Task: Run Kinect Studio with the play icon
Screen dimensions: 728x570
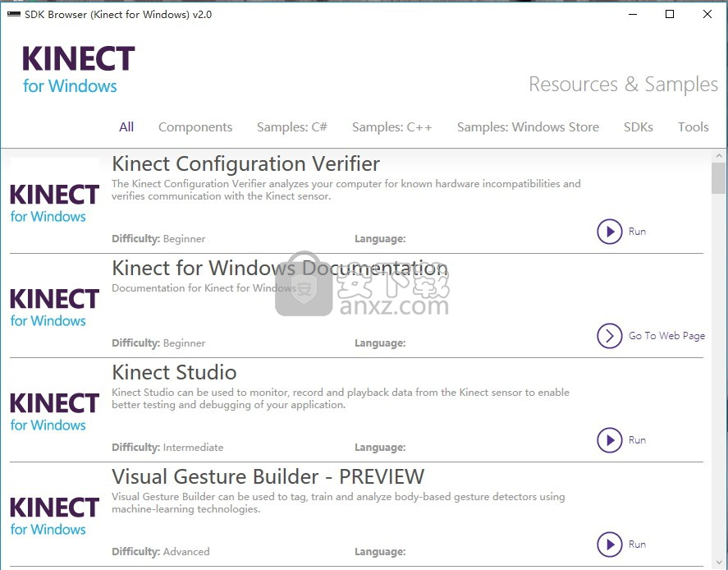Action: (609, 440)
